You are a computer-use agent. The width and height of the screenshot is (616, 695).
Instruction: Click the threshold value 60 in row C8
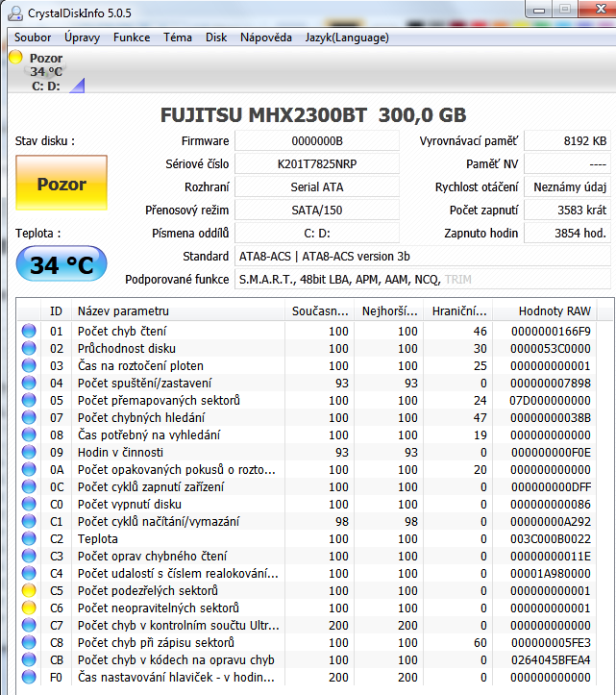coord(480,642)
